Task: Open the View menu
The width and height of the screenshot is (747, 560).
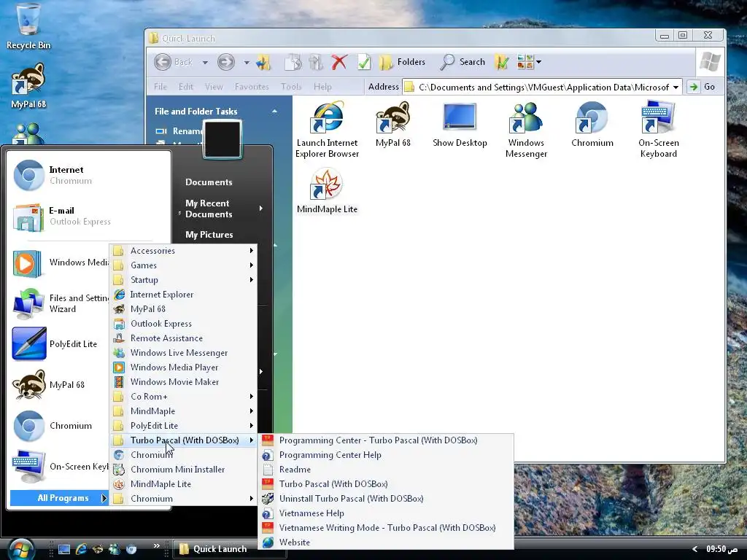Action: [x=214, y=87]
